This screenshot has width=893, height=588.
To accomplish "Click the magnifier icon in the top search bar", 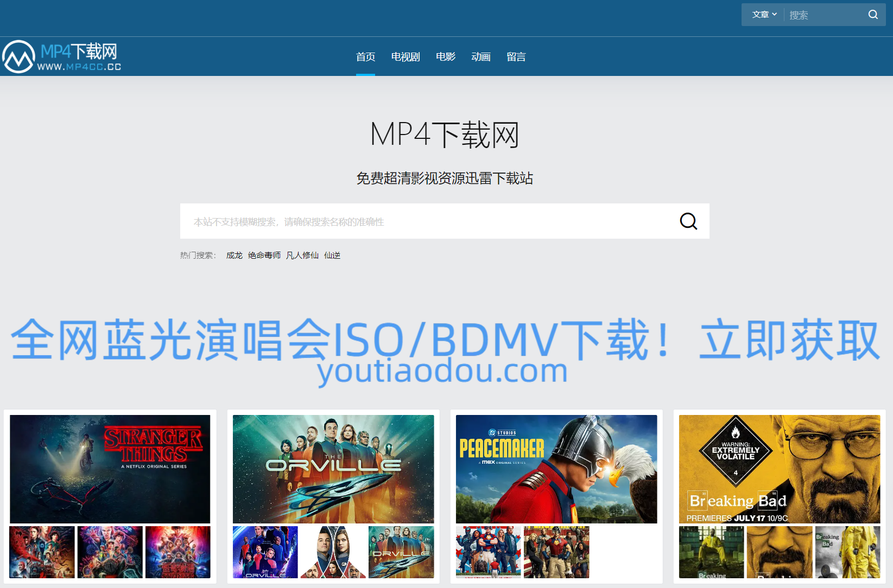I will (x=873, y=15).
